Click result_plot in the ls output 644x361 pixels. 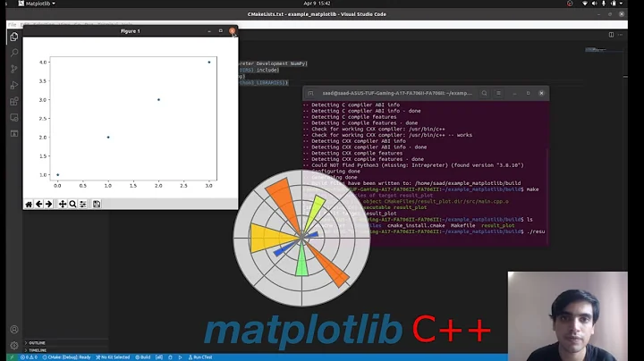tap(498, 225)
